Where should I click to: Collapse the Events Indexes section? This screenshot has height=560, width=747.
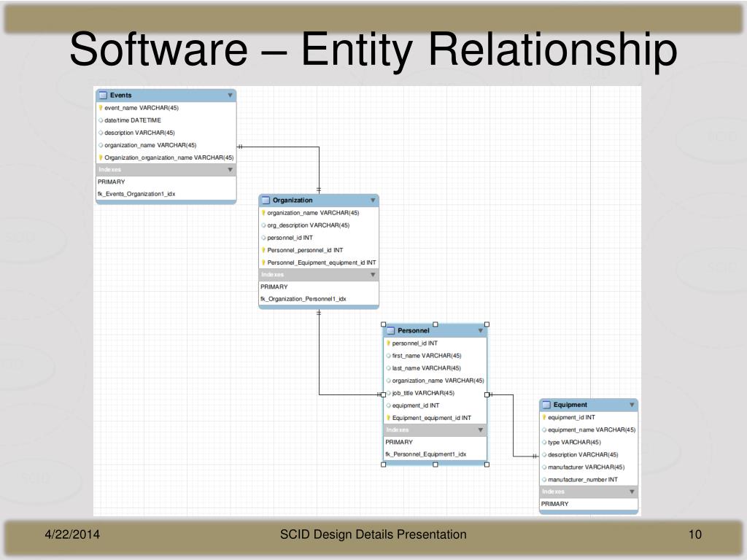point(230,169)
